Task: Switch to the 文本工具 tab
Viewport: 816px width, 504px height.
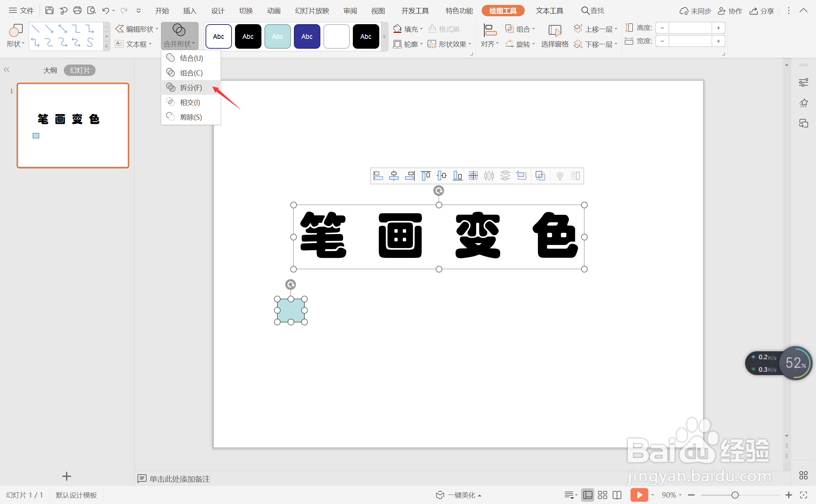Action: (550, 11)
